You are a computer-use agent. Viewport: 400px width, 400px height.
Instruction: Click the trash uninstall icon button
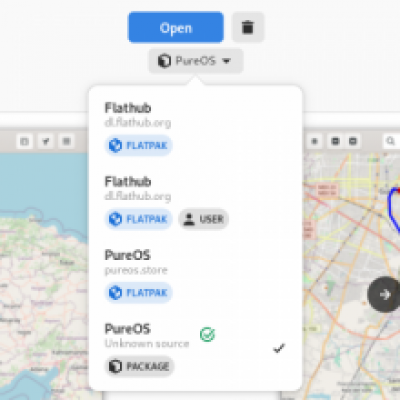pos(248,27)
